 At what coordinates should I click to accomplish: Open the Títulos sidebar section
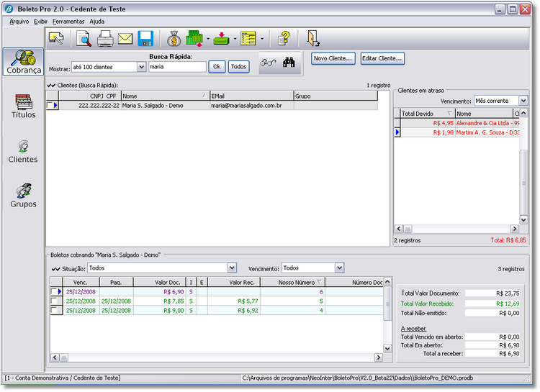24,106
